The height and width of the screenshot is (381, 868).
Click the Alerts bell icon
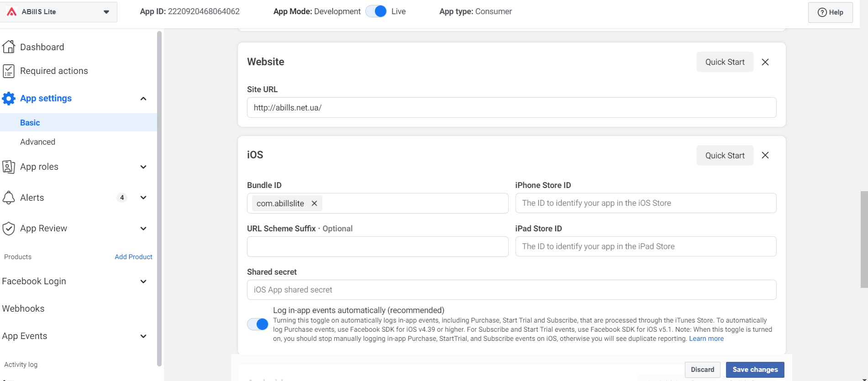click(x=9, y=198)
